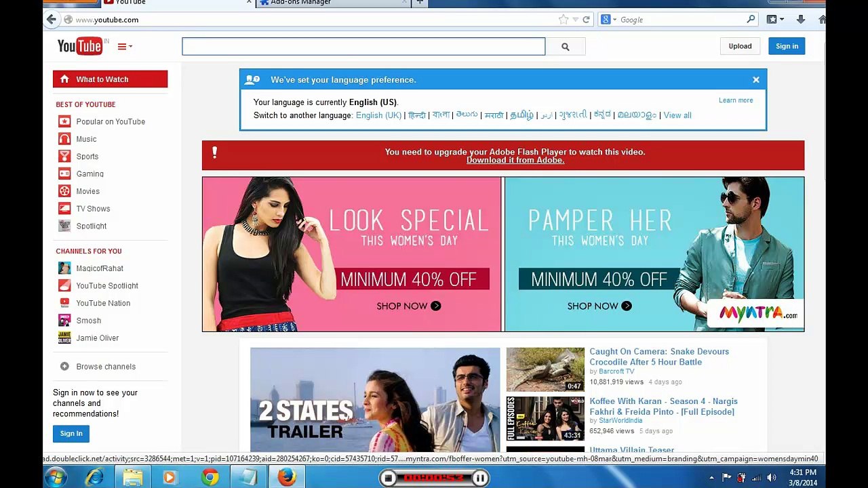Click the Learn more link
868x488 pixels.
click(736, 100)
